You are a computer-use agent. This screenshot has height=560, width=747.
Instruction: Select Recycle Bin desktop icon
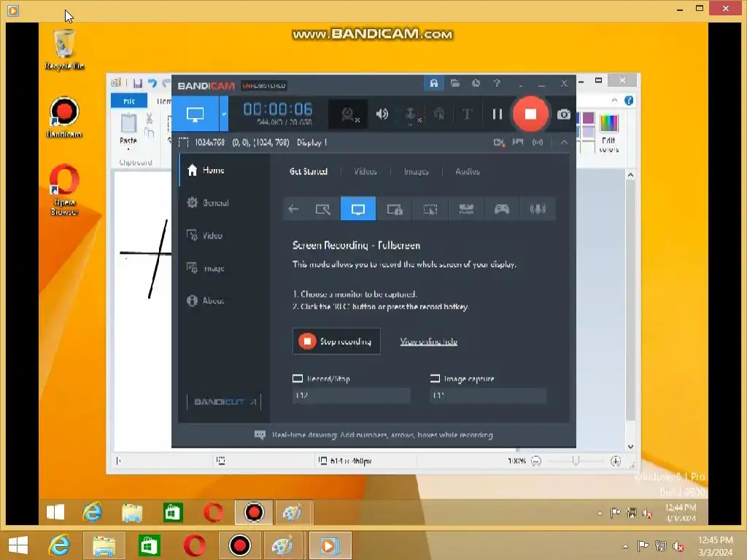[64, 50]
